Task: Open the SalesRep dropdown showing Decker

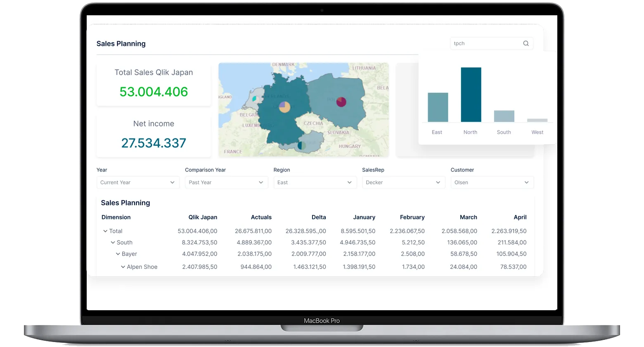Action: (x=403, y=183)
